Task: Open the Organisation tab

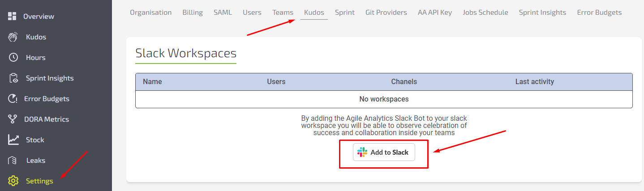Action: (150, 13)
